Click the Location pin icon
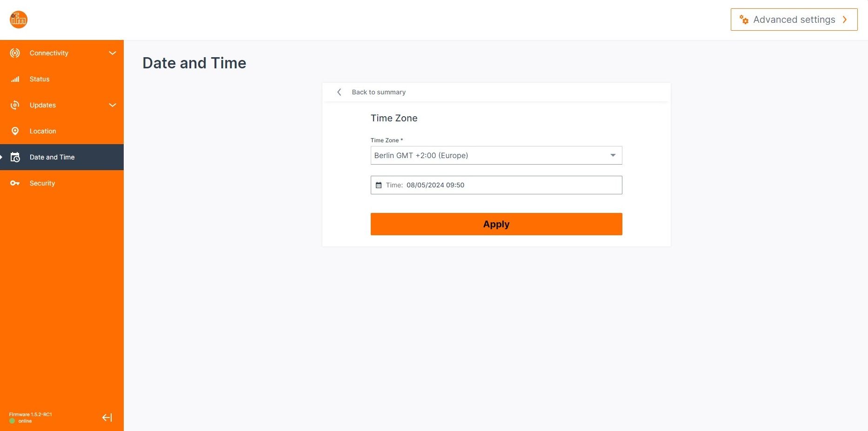Image resolution: width=868 pixels, height=431 pixels. coord(15,131)
